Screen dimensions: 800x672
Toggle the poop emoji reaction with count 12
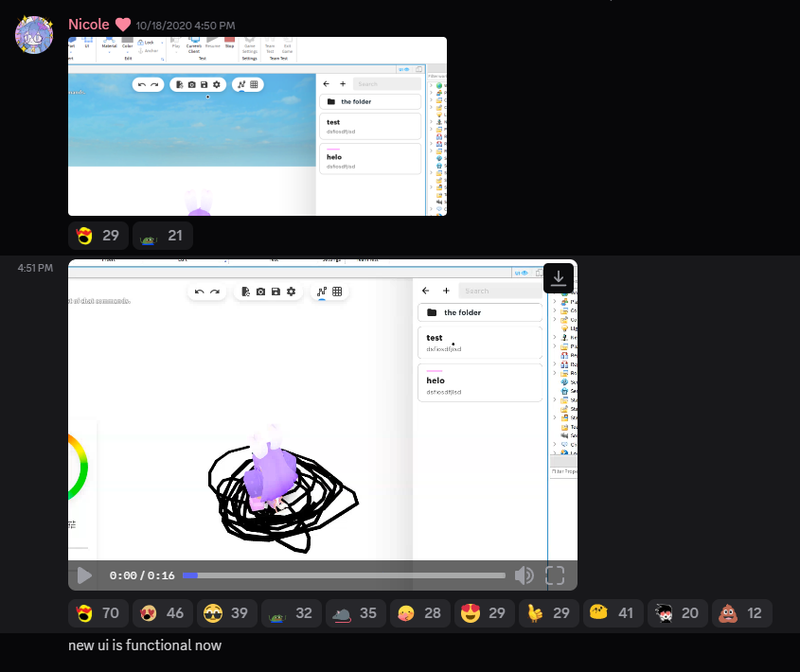[x=742, y=613]
